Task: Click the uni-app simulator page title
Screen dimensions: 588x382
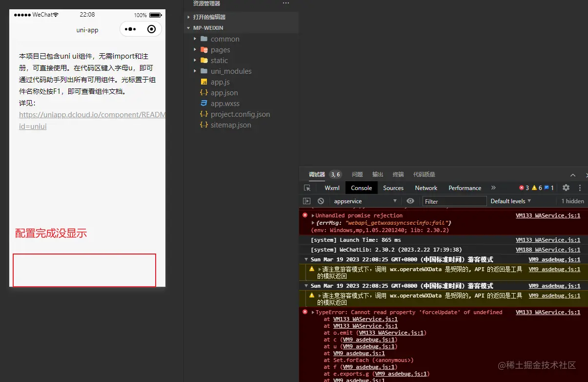Action: 87,30
